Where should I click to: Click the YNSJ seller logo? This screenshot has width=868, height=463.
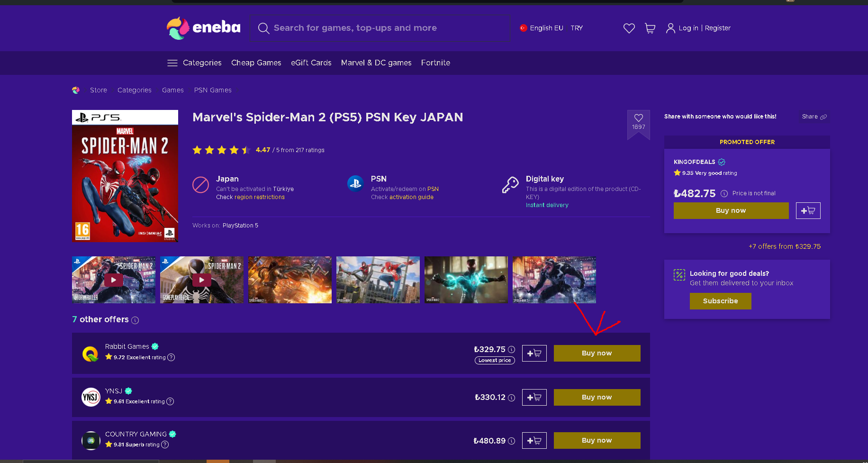pyautogui.click(x=90, y=397)
